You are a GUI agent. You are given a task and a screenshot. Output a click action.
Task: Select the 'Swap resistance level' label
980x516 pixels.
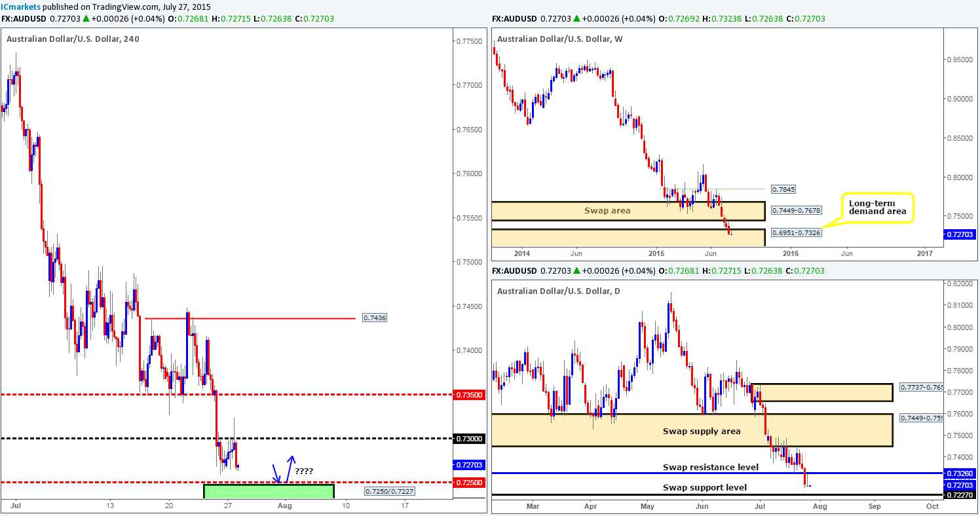click(x=711, y=467)
